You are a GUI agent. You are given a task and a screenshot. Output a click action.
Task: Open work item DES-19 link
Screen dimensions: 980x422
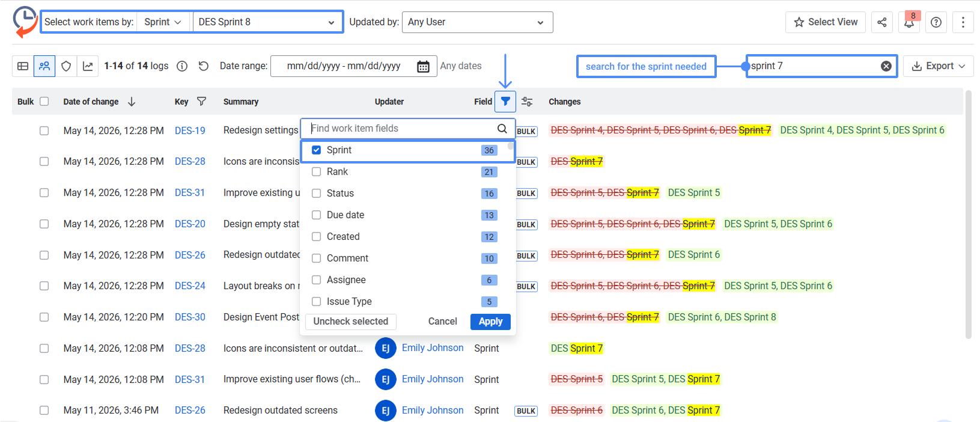[x=190, y=130]
